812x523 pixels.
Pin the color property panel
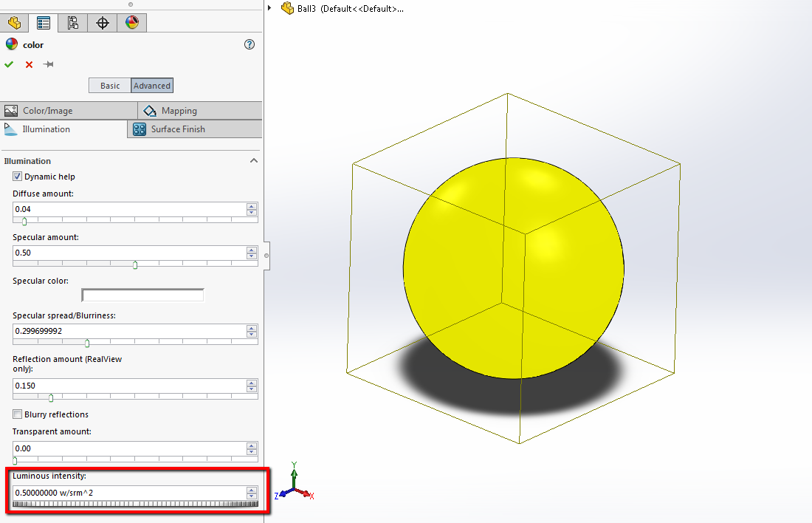[x=48, y=64]
